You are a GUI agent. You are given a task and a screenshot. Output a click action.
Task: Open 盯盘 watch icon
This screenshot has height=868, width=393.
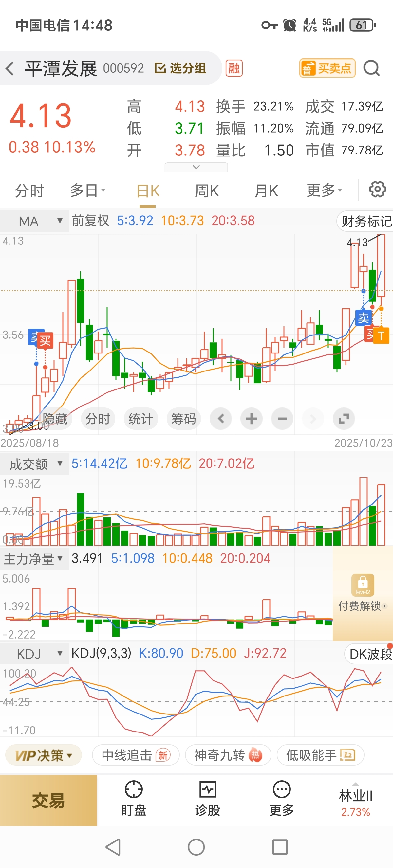(134, 799)
